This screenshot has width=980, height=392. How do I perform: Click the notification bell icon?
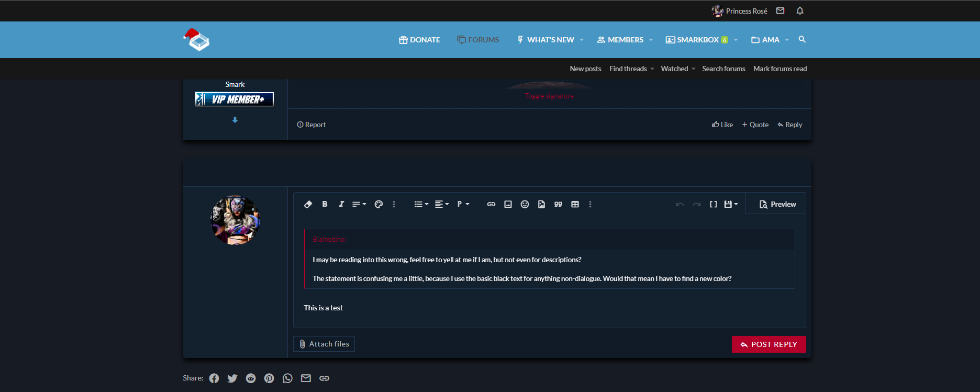799,11
